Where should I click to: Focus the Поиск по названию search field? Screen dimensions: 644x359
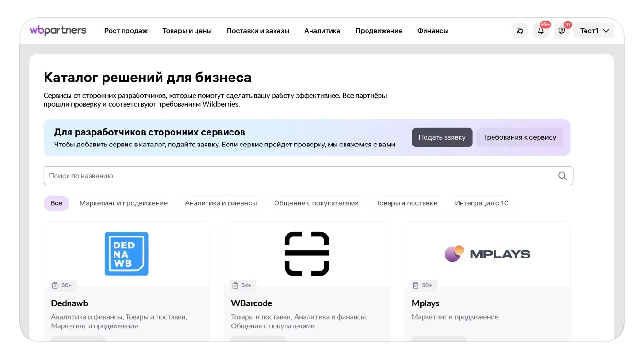pyautogui.click(x=297, y=176)
